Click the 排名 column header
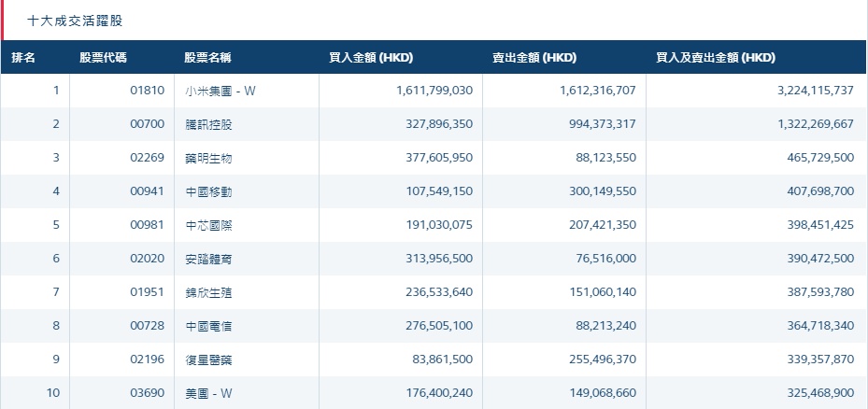Screen dimensions: 868x409 coord(23,57)
